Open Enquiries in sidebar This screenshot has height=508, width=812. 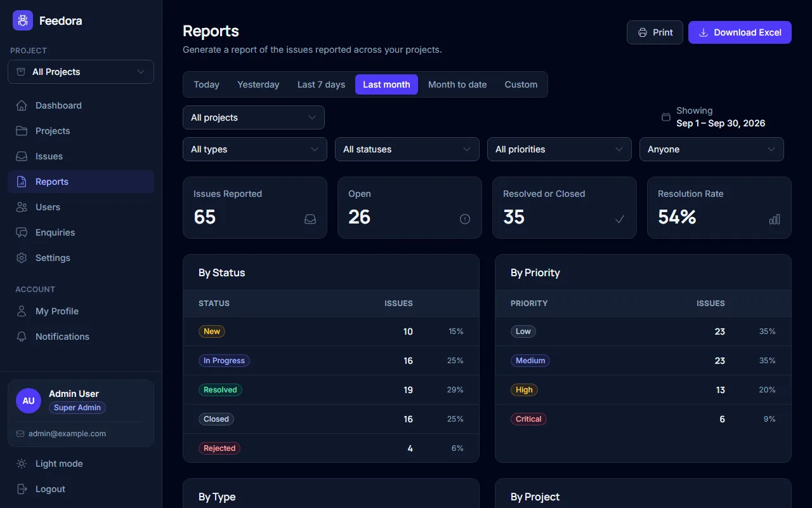pyautogui.click(x=81, y=232)
